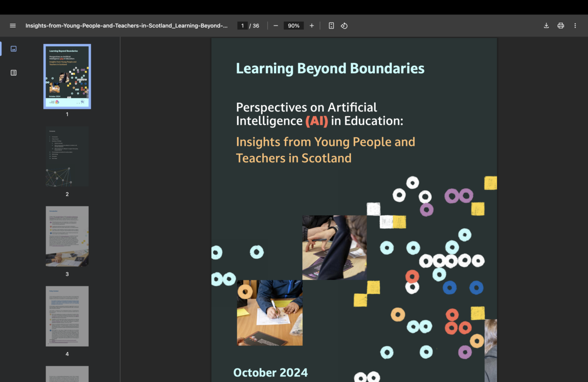Go to the page 4 thumbnail
588x382 pixels.
tap(67, 316)
